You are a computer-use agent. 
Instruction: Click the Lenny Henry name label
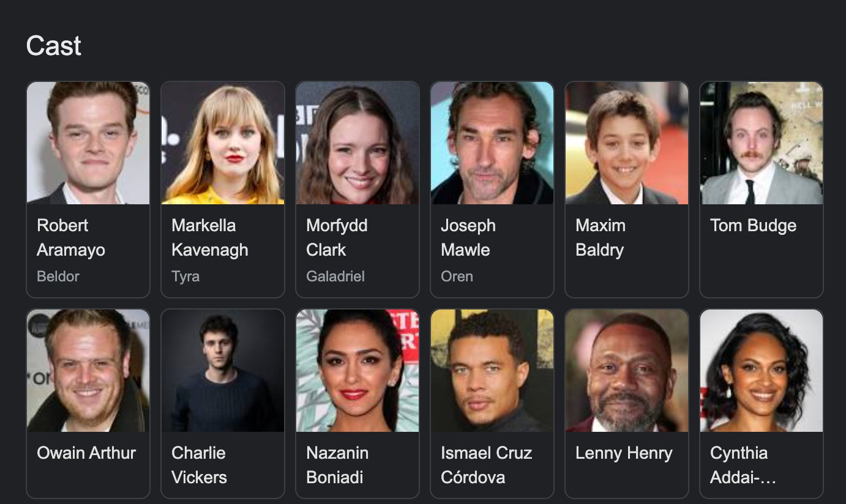[x=624, y=453]
